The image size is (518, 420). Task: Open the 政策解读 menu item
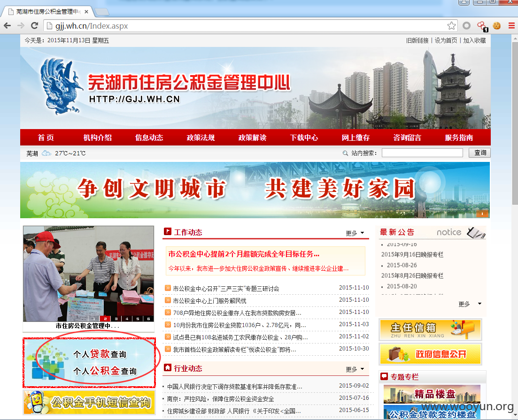[x=252, y=137]
